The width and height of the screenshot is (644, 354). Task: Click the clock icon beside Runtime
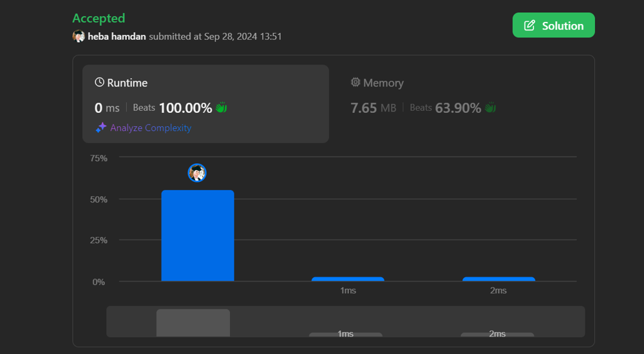(x=99, y=83)
